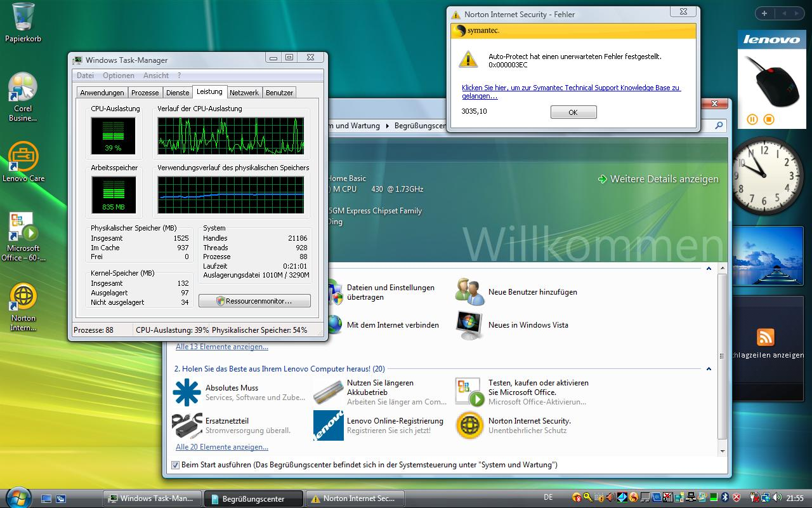Switch to the Dienste tab
The width and height of the screenshot is (812, 508).
tap(178, 93)
